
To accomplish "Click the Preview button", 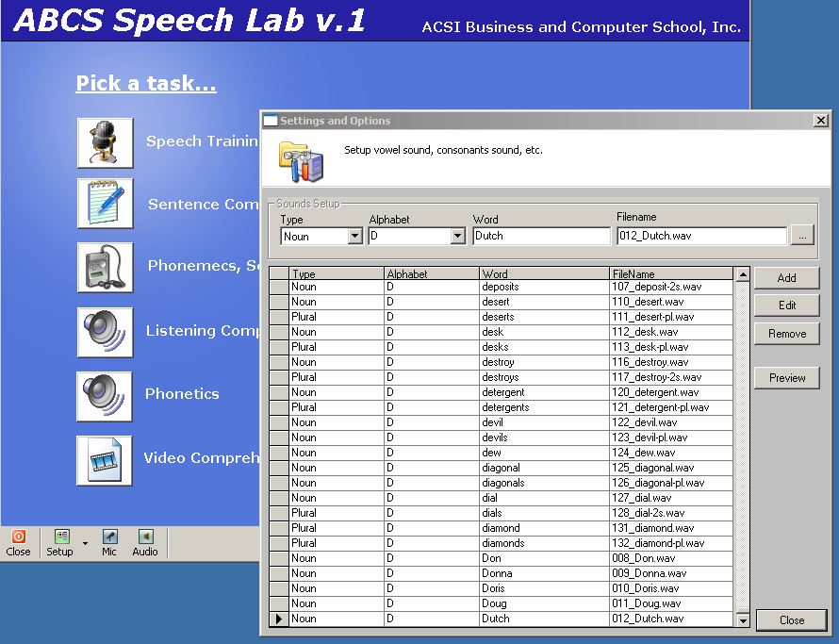I will tap(786, 378).
